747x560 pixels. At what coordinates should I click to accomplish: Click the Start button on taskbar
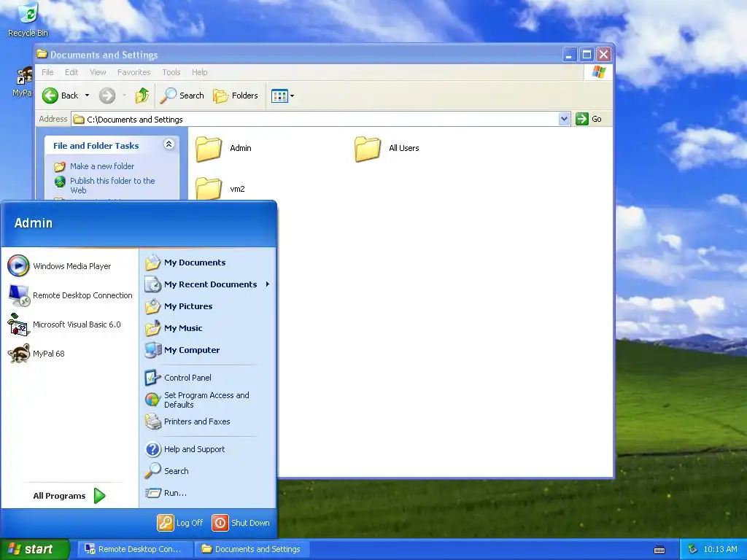click(35, 549)
